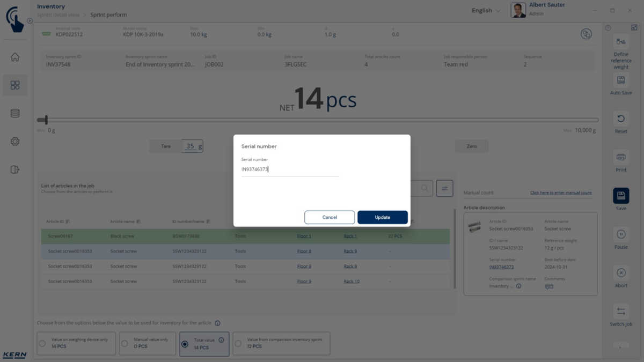Open the English language dropdown
The image size is (644, 362).
tap(486, 11)
